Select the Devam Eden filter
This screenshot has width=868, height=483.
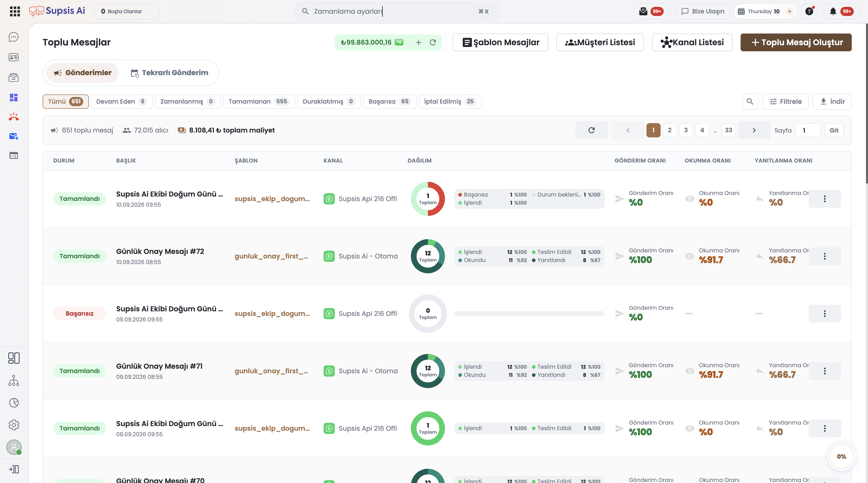(x=122, y=102)
